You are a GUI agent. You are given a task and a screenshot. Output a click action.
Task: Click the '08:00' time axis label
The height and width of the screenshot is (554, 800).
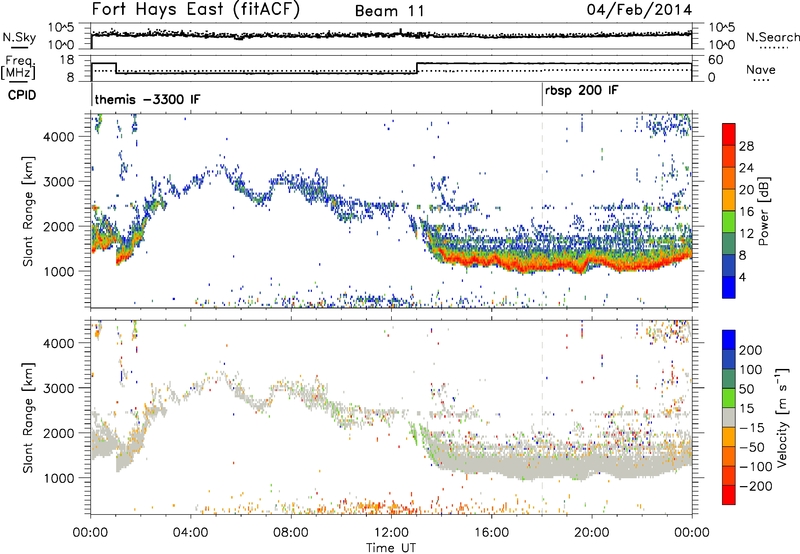pos(291,533)
